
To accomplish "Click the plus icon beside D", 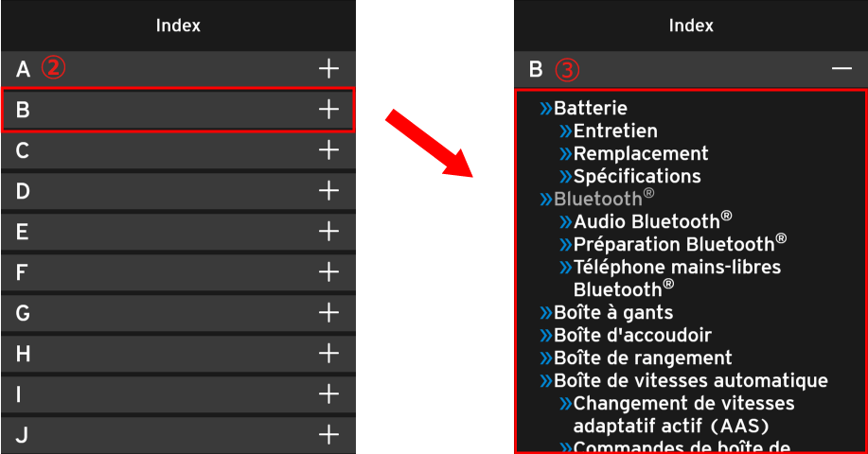I will [328, 191].
